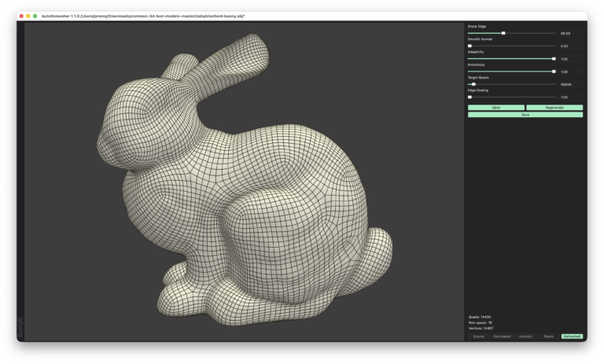Click the Open button
The width and height of the screenshot is (604, 364).
[495, 108]
